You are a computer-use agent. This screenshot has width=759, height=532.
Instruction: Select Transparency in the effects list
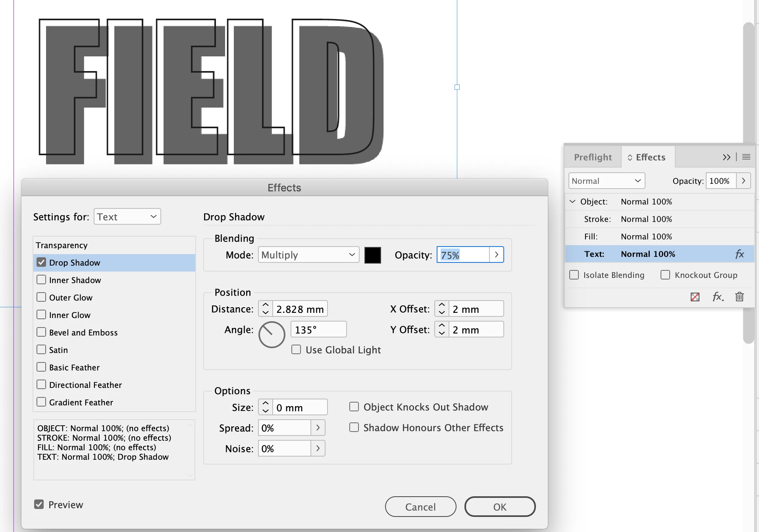pos(114,245)
